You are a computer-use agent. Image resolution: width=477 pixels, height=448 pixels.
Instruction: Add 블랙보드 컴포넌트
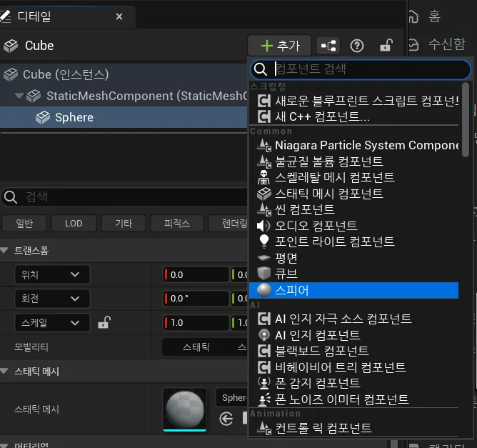pyautogui.click(x=353, y=351)
